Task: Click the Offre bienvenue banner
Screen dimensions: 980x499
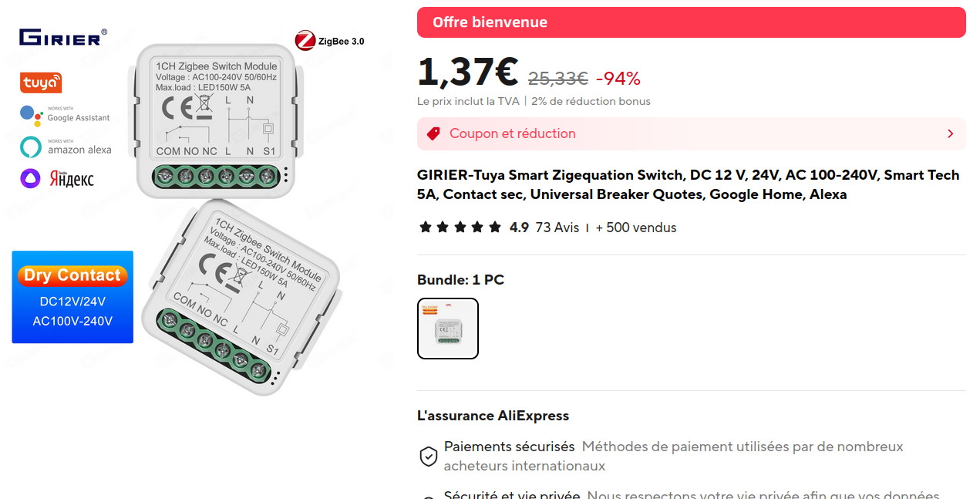Action: point(692,22)
